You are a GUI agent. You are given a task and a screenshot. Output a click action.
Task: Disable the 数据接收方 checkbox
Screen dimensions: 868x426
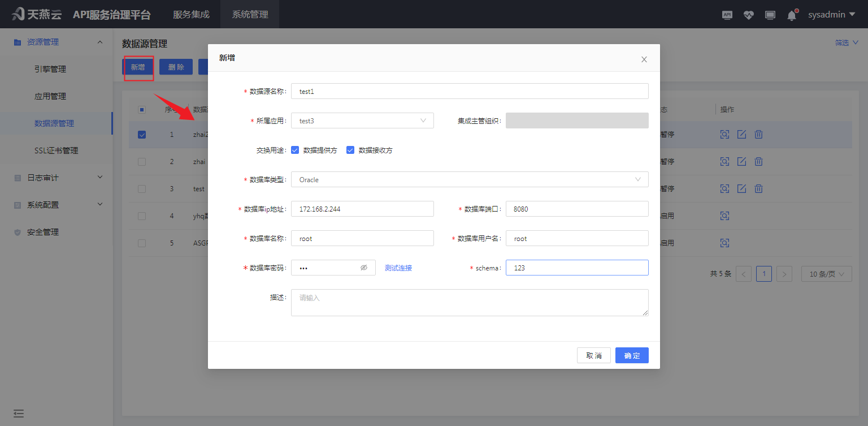click(x=350, y=150)
